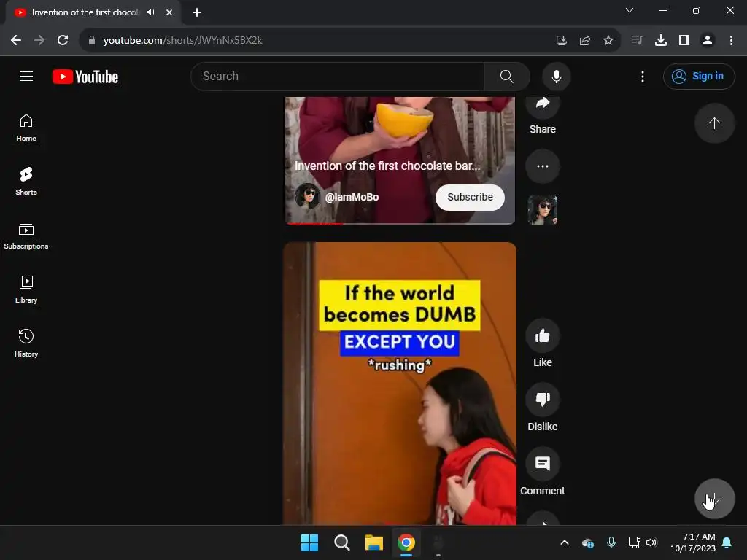The height and width of the screenshot is (560, 747).
Task: Go to Home in sidebar
Action: tap(26, 128)
